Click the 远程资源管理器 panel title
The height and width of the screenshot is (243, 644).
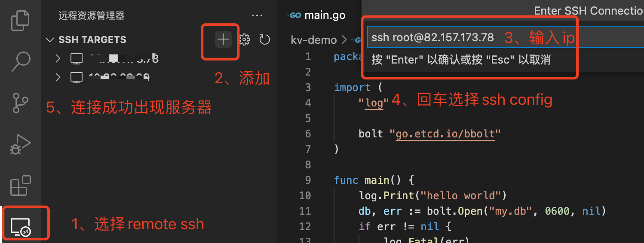pyautogui.click(x=92, y=16)
